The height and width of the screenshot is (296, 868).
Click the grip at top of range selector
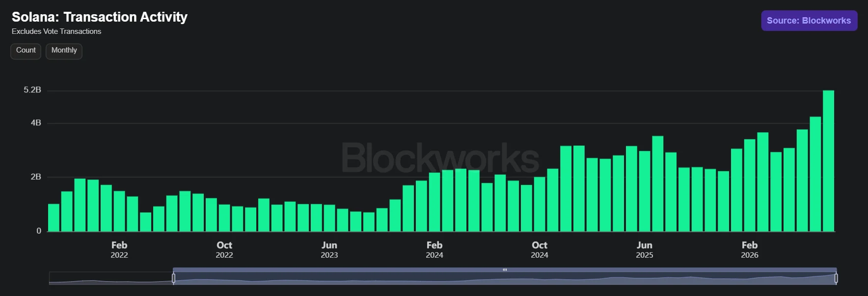click(x=505, y=269)
